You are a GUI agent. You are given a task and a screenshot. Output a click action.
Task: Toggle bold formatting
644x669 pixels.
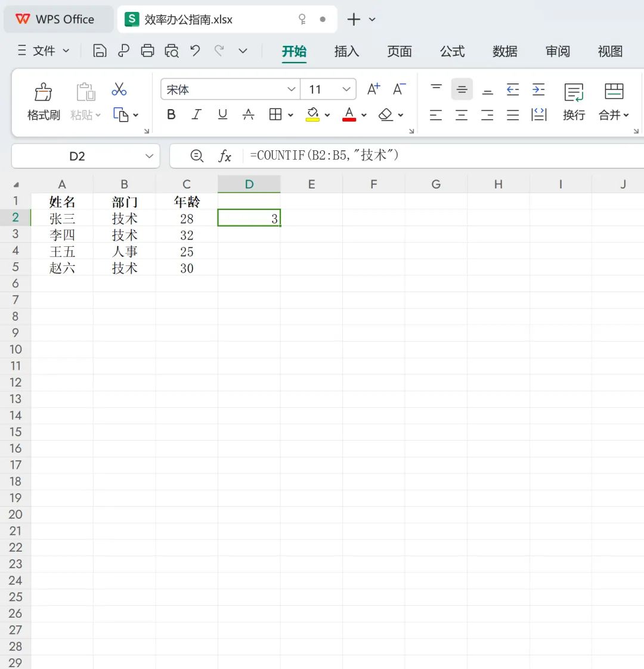pos(171,114)
